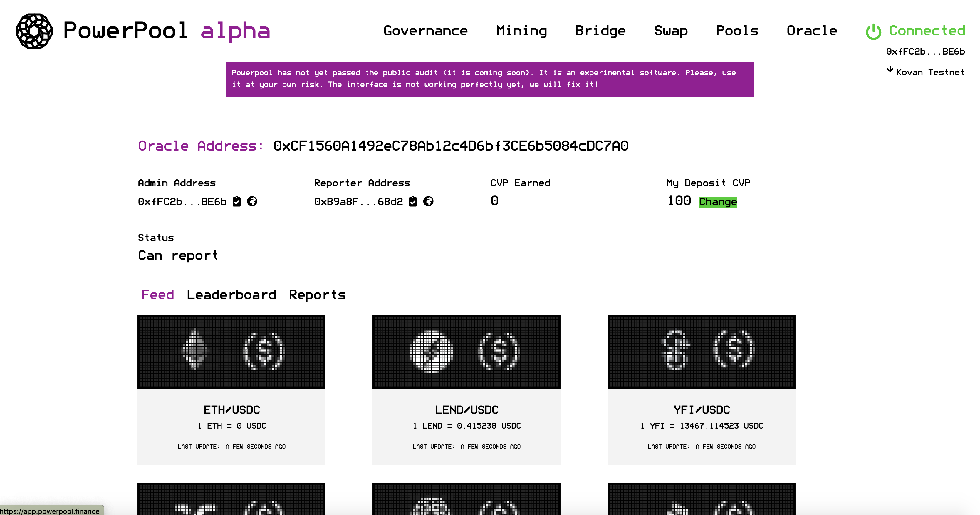
Task: Copy the Reporter Address to clipboard
Action: 413,201
